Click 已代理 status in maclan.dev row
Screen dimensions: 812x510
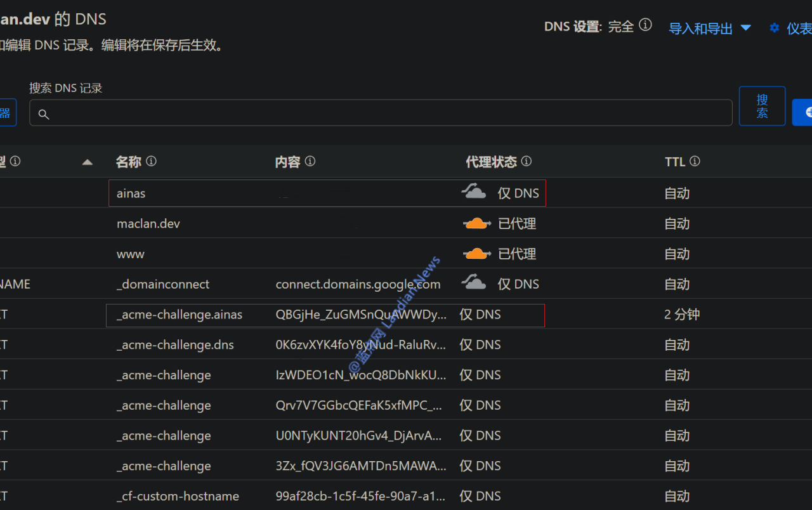pyautogui.click(x=517, y=224)
